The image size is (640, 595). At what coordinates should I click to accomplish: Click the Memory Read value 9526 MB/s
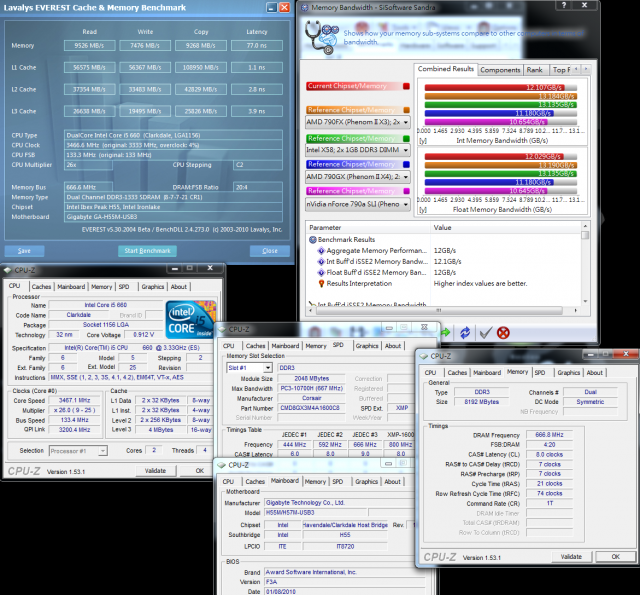click(89, 45)
